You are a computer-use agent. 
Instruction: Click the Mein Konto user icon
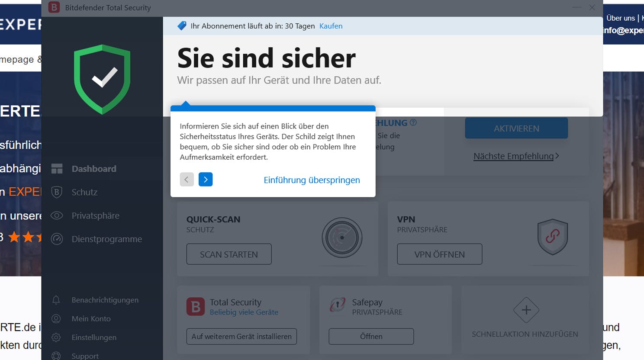[x=56, y=319]
